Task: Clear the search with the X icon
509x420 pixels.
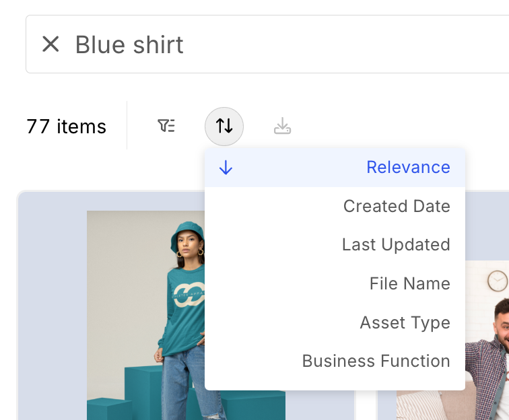Action: pyautogui.click(x=50, y=44)
